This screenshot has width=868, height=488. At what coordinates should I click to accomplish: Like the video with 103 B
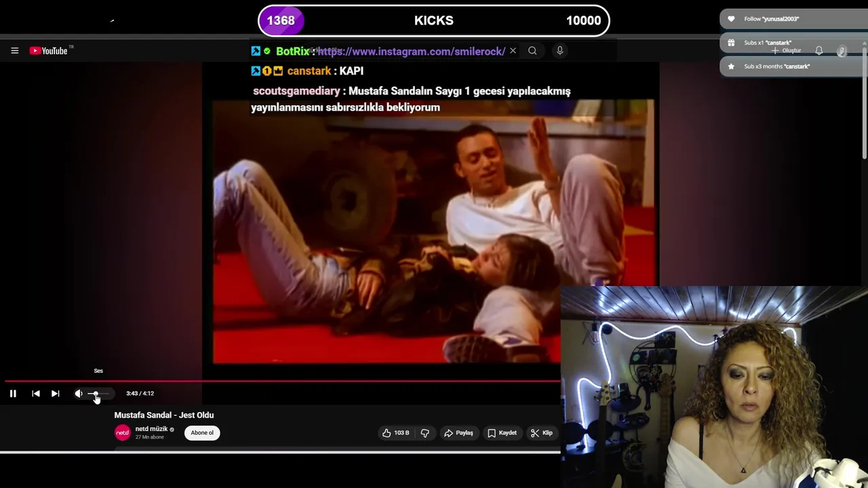(395, 432)
